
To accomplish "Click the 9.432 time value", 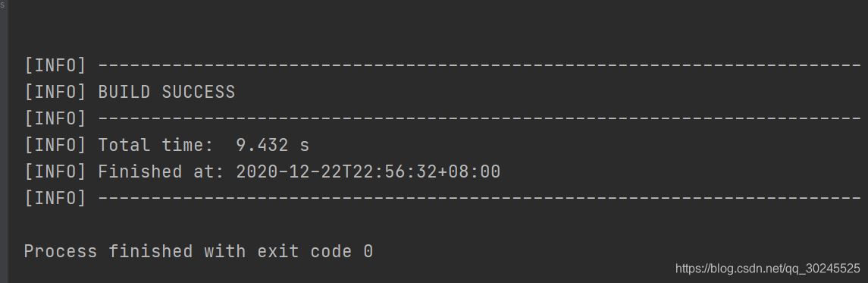I will pyautogui.click(x=262, y=145).
